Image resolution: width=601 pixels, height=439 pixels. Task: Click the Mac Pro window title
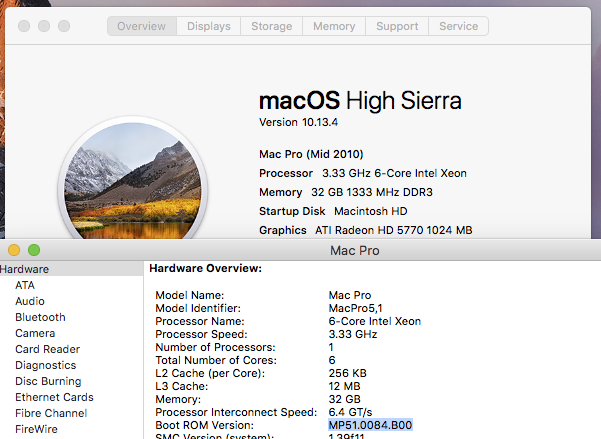pyautogui.click(x=355, y=250)
